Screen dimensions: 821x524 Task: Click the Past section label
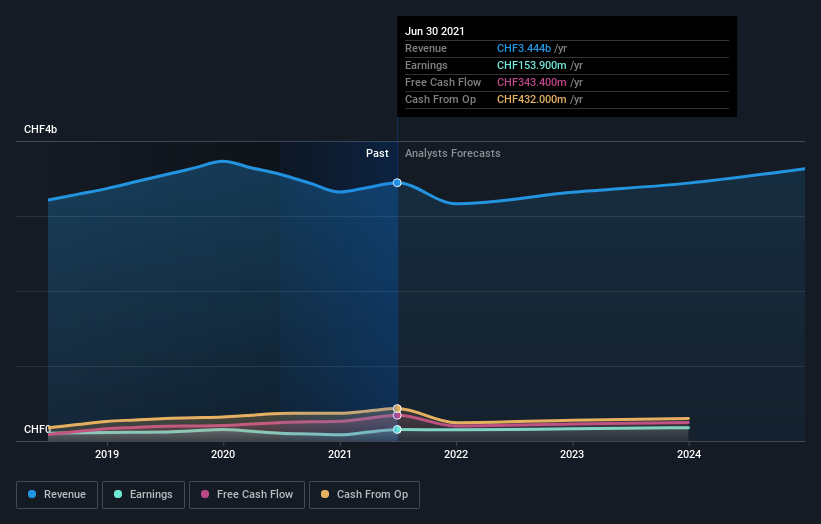pyautogui.click(x=377, y=153)
